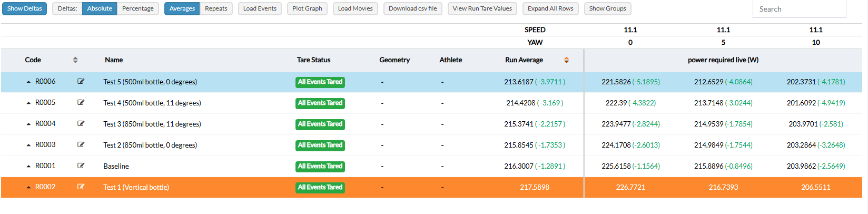Screen dimensions: 868x214
Task: Switch to the Repeats view
Action: pos(216,8)
